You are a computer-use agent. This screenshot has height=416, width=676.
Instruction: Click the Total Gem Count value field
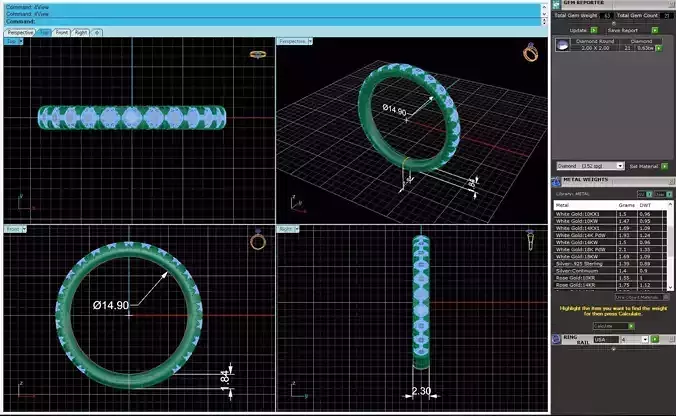(667, 16)
